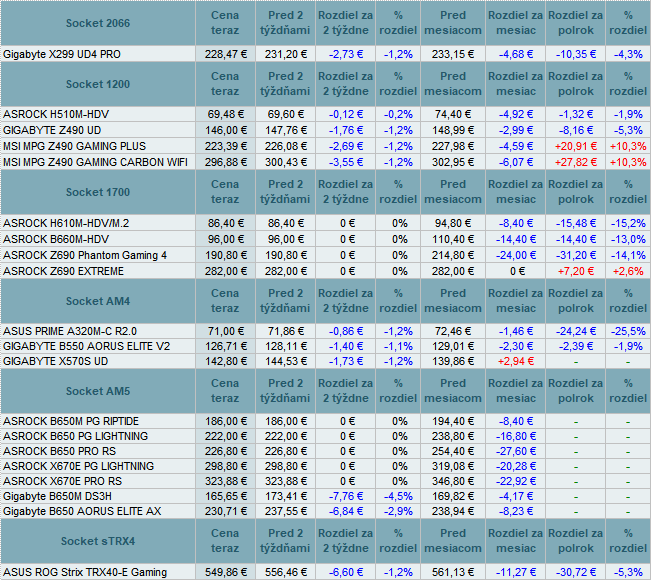Click the '-7,76 €' two-week difference

click(346, 496)
